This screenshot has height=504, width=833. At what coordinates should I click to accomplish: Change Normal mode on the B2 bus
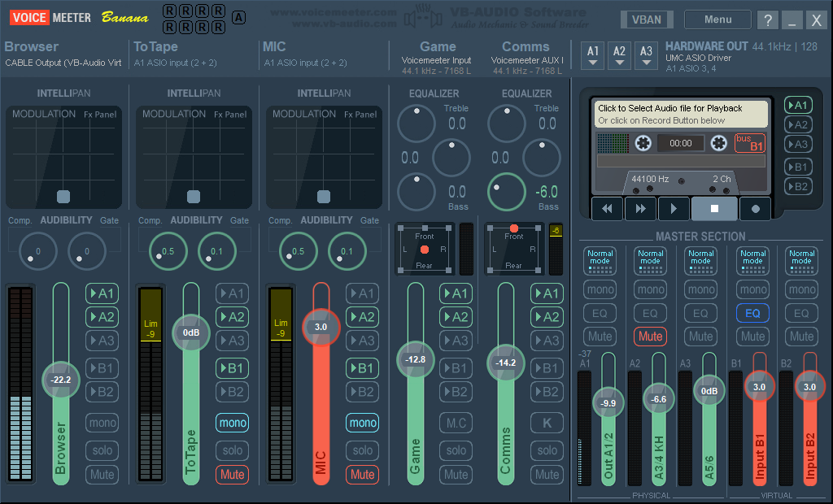[801, 261]
